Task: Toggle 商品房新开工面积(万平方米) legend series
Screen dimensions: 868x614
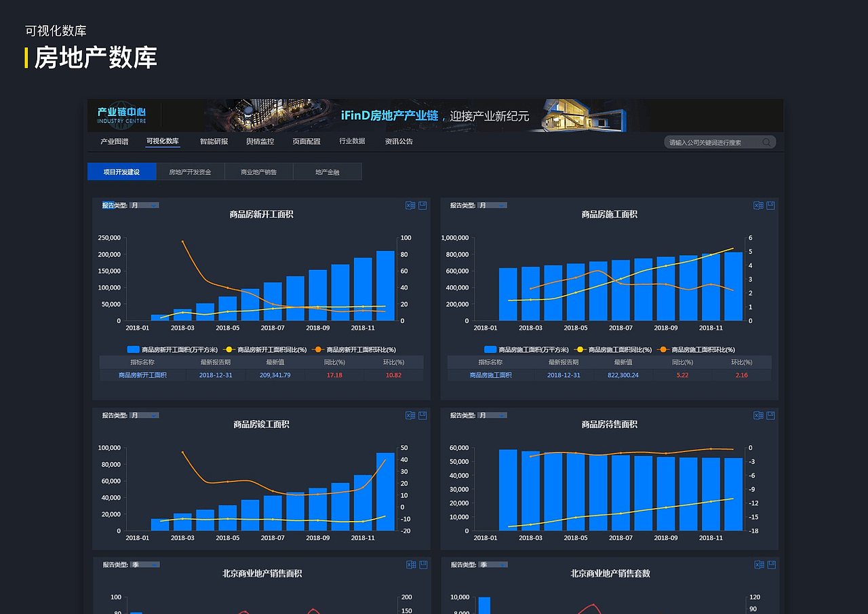Action: tap(172, 349)
